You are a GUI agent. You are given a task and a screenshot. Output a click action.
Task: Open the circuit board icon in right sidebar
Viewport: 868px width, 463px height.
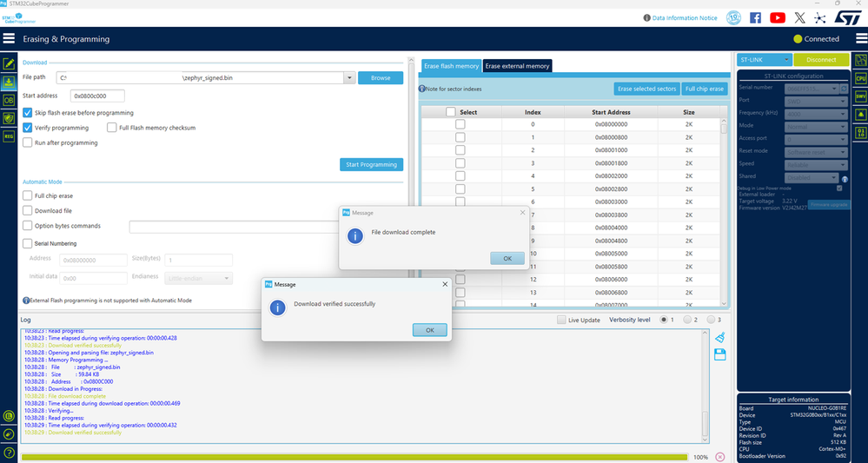(860, 60)
